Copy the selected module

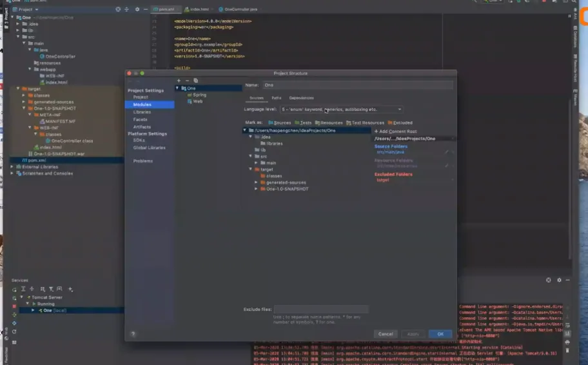pos(196,81)
